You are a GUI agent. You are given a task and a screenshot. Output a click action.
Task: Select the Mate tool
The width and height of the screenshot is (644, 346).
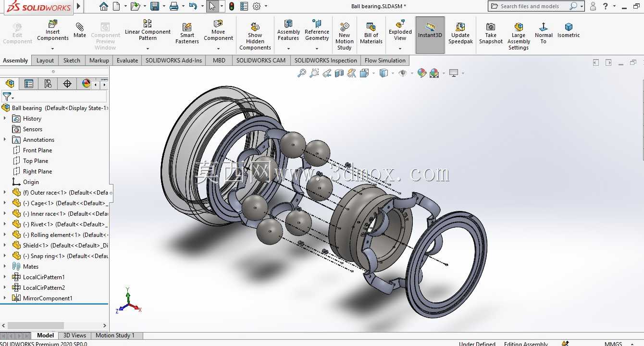[80, 30]
